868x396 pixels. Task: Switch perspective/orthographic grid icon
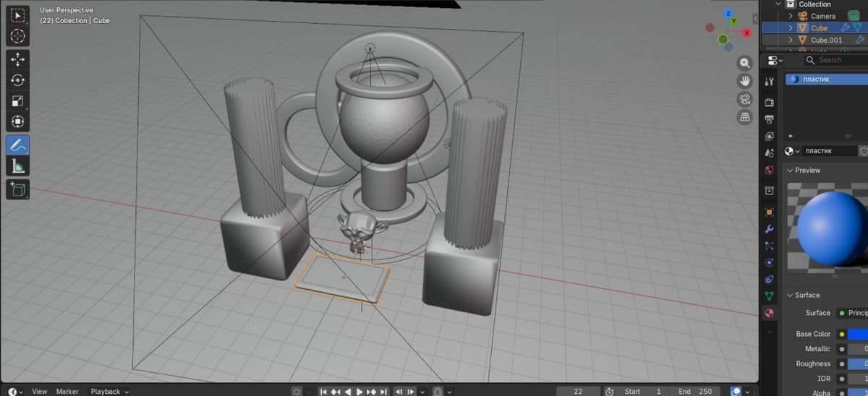point(744,116)
